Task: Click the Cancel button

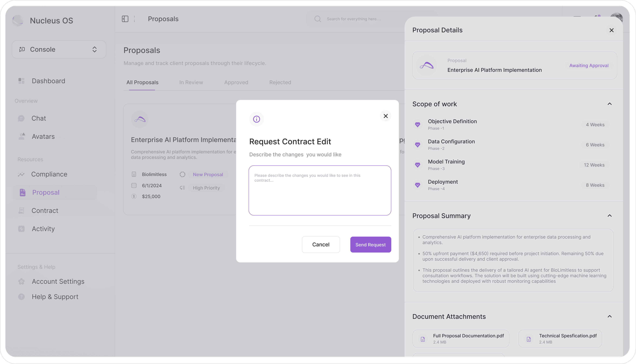Action: click(x=321, y=245)
